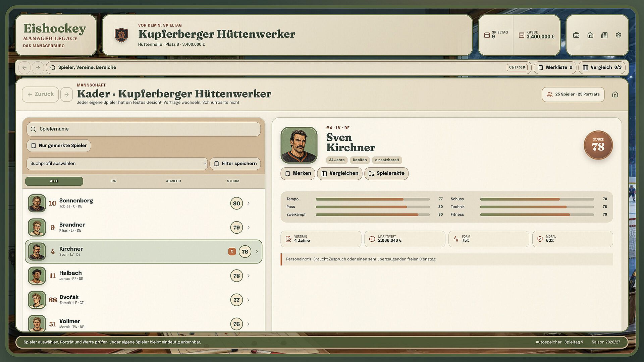644x362 pixels.
Task: Expand Dvořák row chevron
Action: pyautogui.click(x=249, y=300)
